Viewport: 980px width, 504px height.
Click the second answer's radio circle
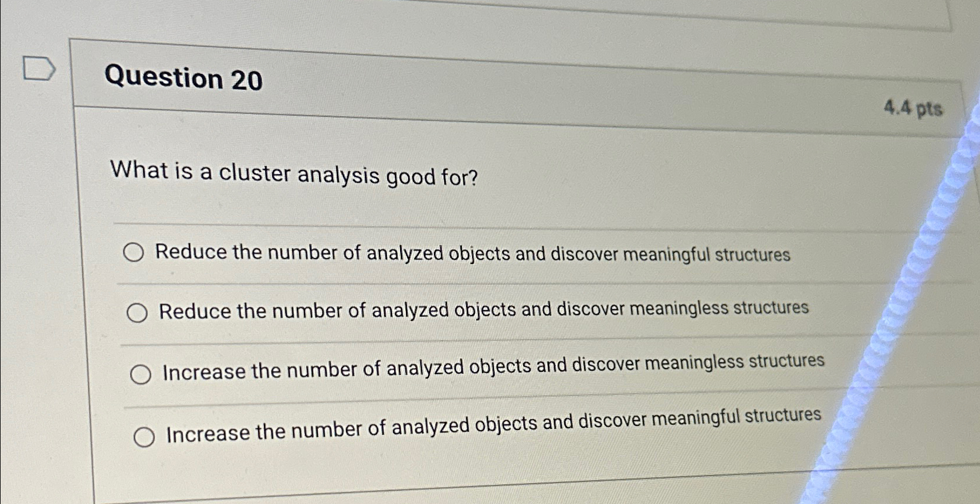pyautogui.click(x=138, y=313)
